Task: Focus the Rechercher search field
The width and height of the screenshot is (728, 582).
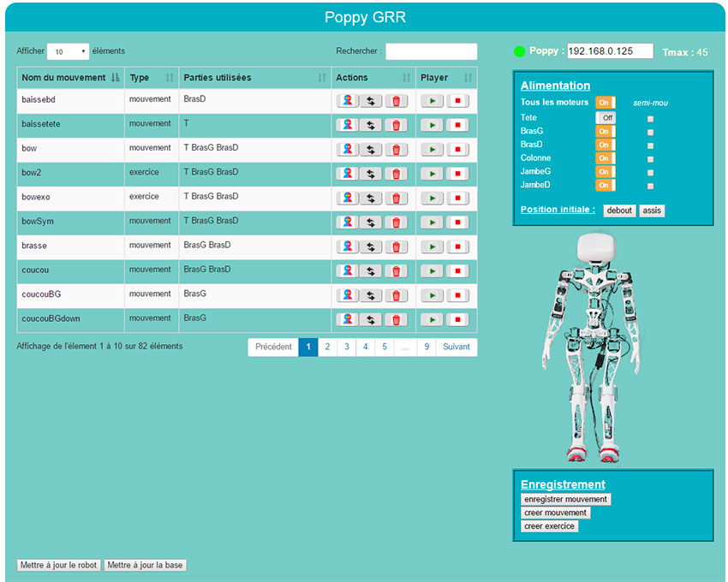Action: (432, 51)
